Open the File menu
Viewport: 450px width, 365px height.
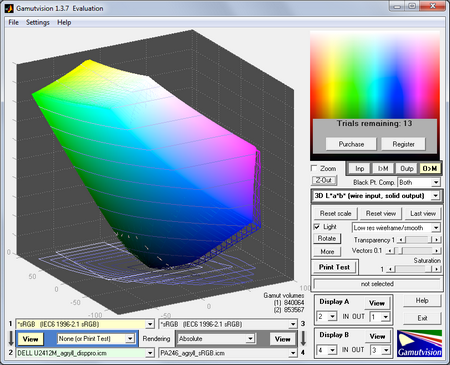[x=13, y=22]
